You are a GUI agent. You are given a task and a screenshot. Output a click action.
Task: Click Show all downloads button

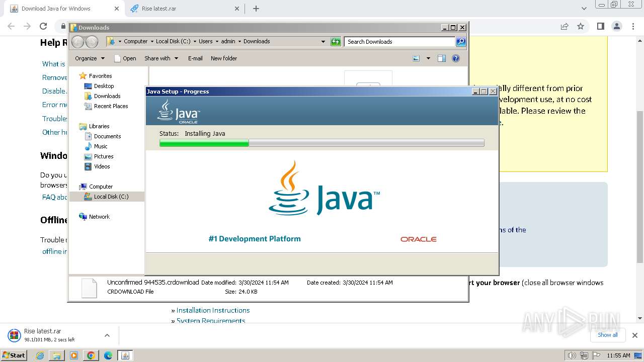607,335
